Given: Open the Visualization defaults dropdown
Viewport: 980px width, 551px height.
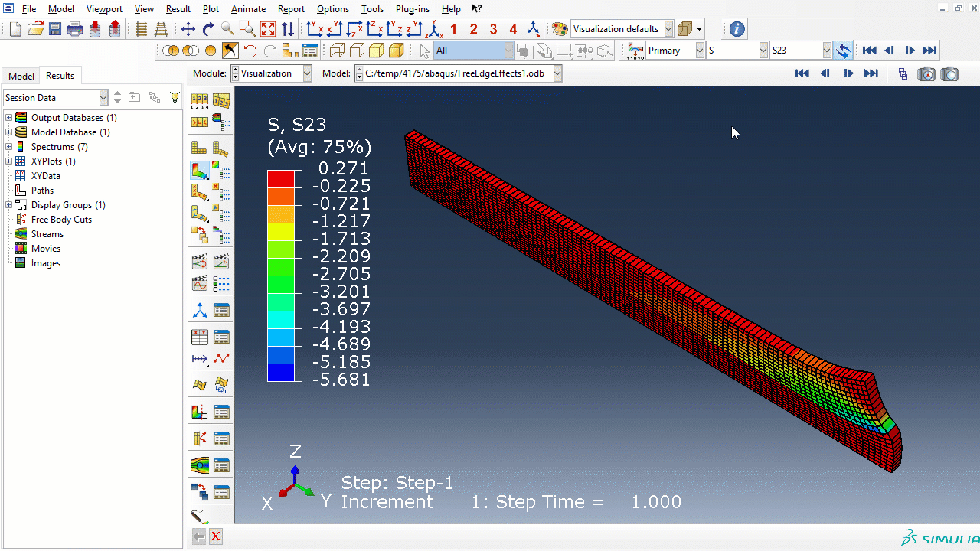Looking at the screenshot, I should tap(668, 29).
